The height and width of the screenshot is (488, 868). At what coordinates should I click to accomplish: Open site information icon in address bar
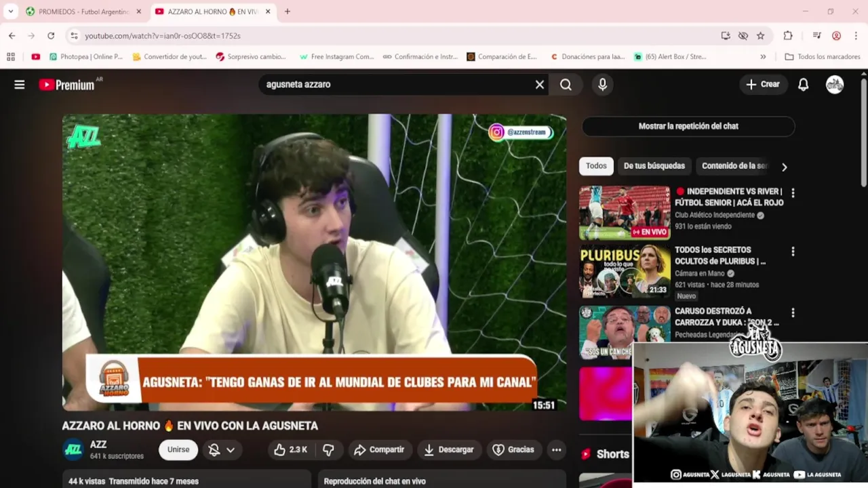(74, 35)
